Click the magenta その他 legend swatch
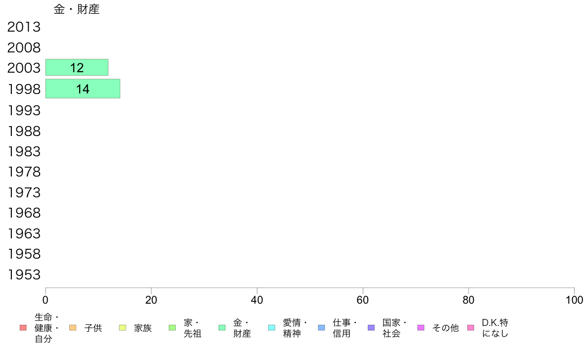The width and height of the screenshot is (588, 364). pos(421,327)
